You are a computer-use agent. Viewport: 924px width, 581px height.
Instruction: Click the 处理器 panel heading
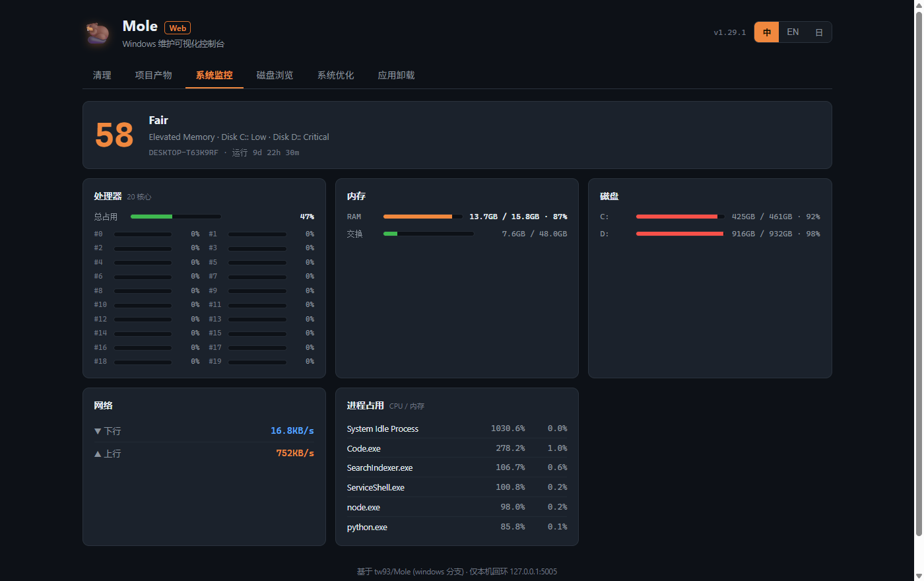[x=108, y=196]
